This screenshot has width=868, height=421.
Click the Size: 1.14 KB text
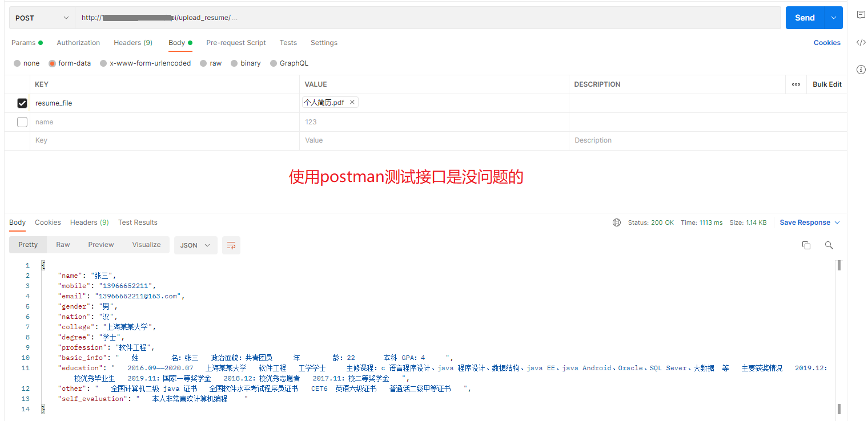[748, 222]
